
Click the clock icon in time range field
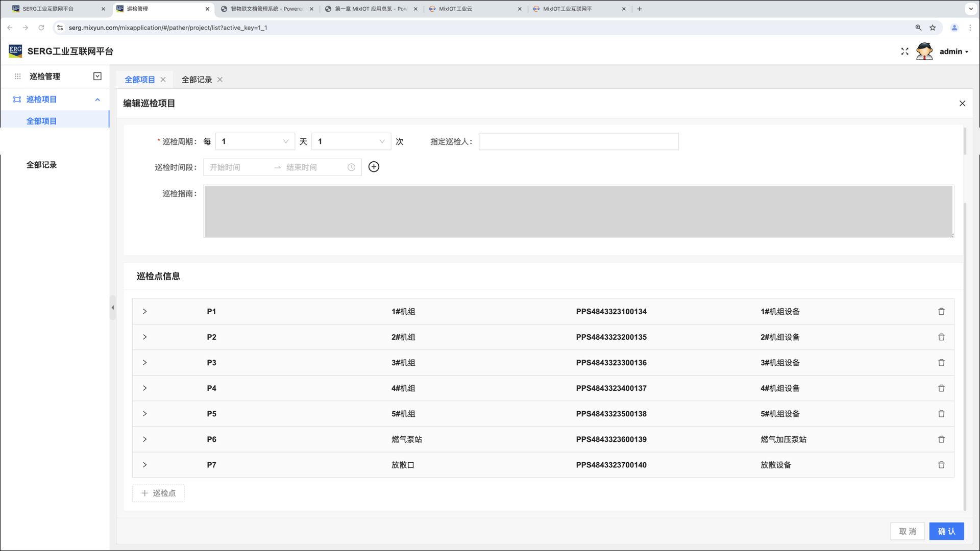[x=351, y=167]
